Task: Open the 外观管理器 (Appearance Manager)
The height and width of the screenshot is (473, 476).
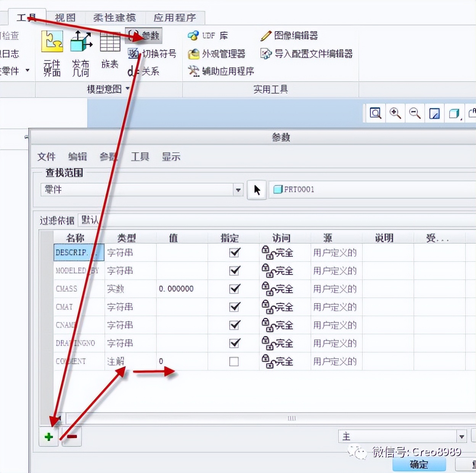Action: click(x=217, y=54)
